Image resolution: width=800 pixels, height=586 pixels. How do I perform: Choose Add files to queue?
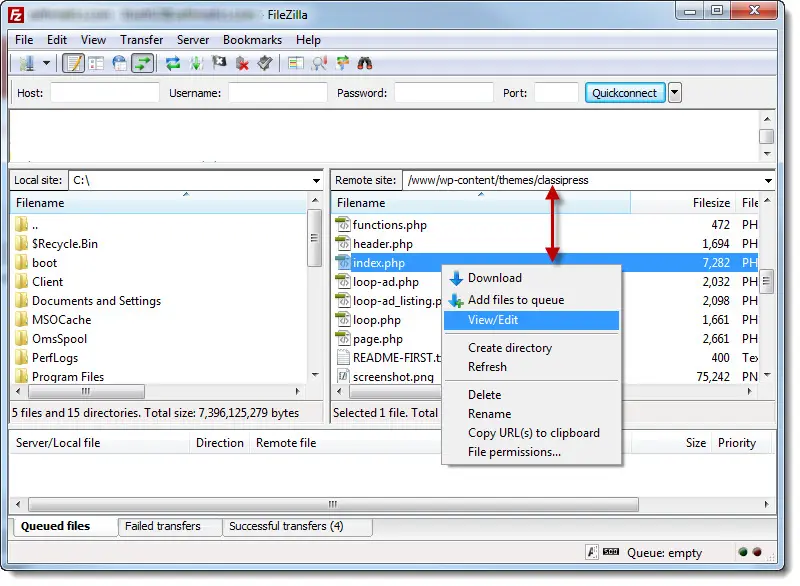[531, 300]
